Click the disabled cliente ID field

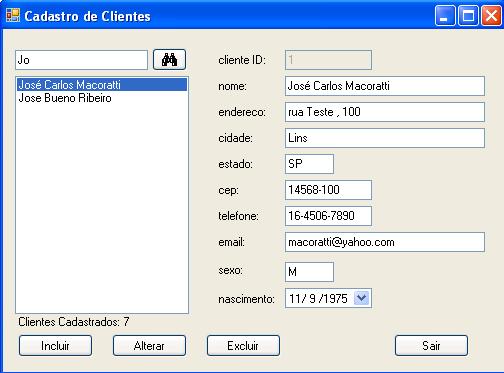[x=328, y=60]
